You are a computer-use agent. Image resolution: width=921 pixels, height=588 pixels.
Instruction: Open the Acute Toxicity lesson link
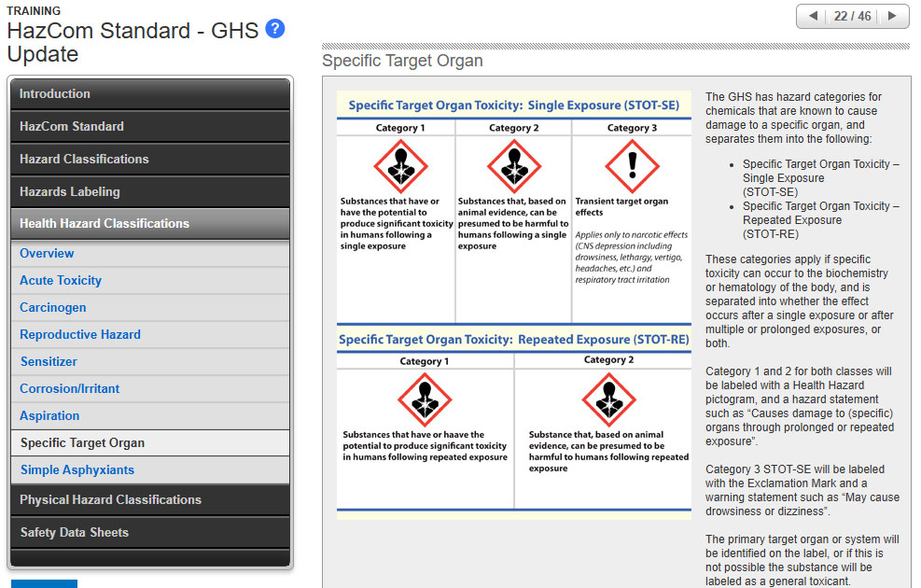[x=61, y=281]
